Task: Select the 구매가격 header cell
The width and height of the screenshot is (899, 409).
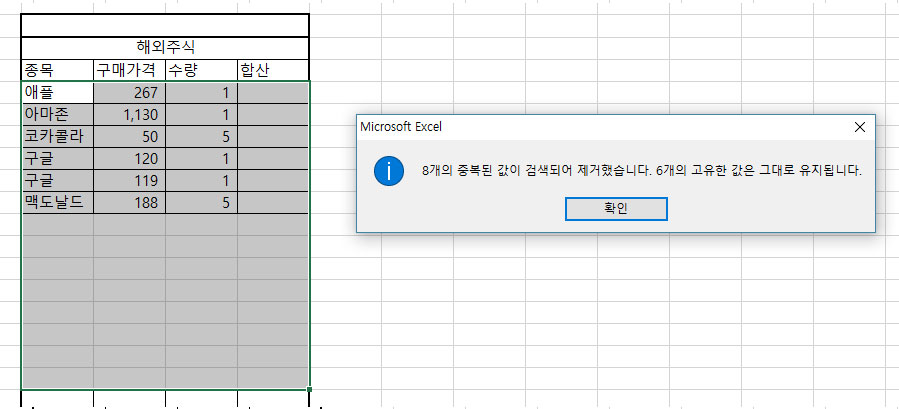Action: 129,70
